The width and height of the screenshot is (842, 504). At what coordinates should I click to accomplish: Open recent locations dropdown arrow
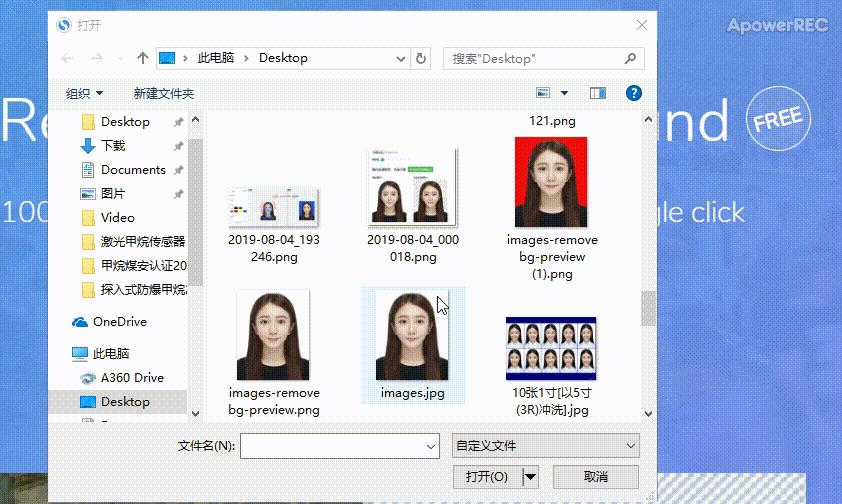pyautogui.click(x=120, y=58)
